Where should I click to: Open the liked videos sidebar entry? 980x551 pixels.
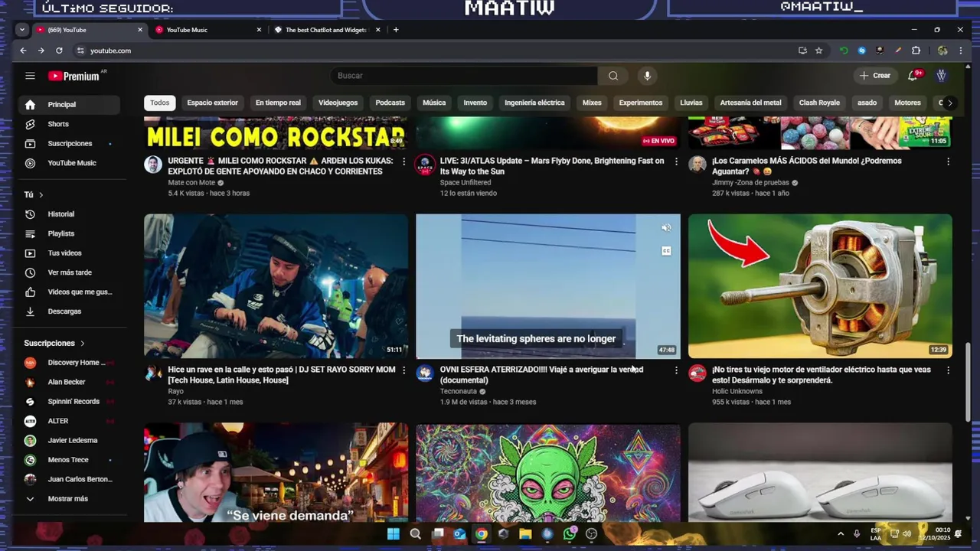click(70, 292)
